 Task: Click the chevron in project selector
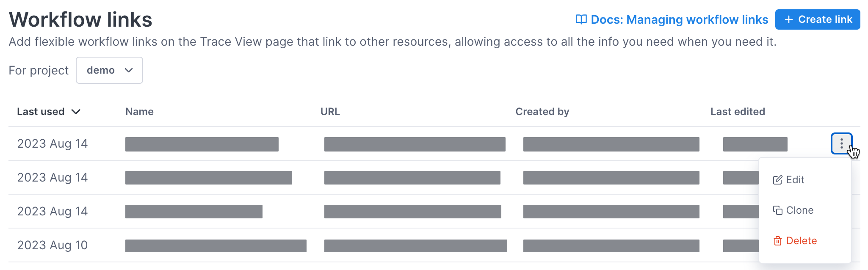pos(129,70)
